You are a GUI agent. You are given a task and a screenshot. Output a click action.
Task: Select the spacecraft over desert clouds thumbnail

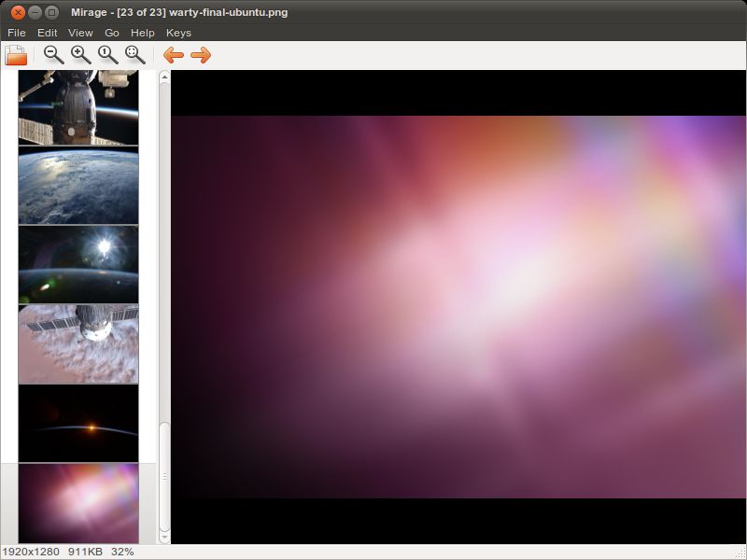pos(78,343)
